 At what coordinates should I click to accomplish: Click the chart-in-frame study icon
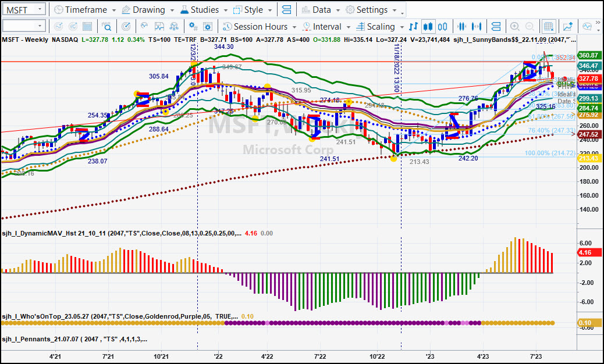click(159, 27)
